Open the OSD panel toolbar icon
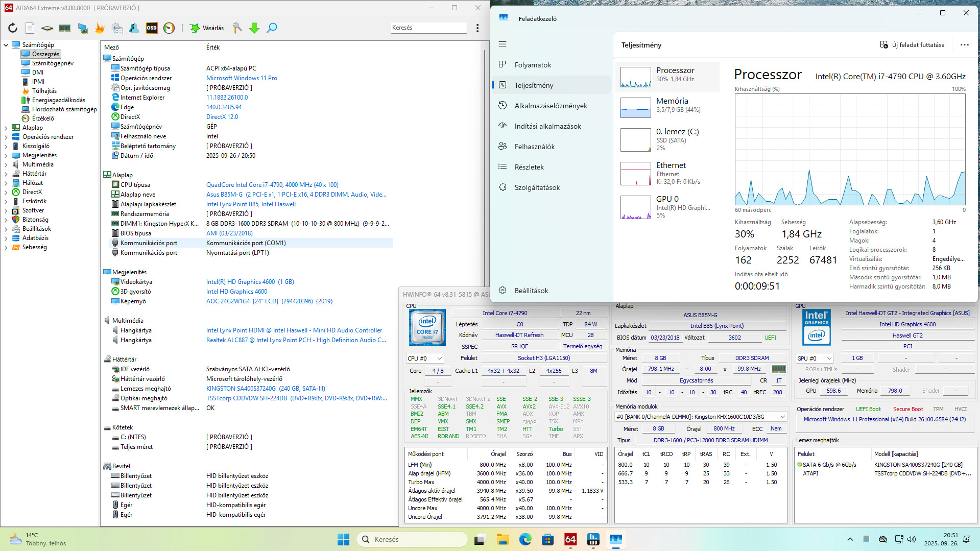The width and height of the screenshot is (980, 551). [x=152, y=28]
